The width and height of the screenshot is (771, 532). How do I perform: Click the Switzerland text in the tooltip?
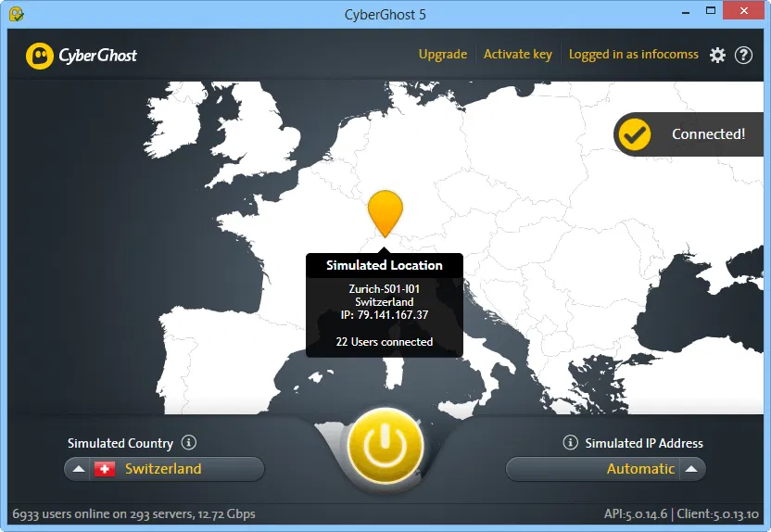point(385,302)
